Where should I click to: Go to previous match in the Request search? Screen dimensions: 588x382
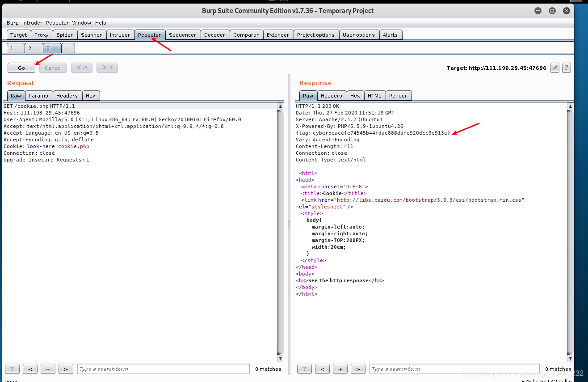[30, 369]
